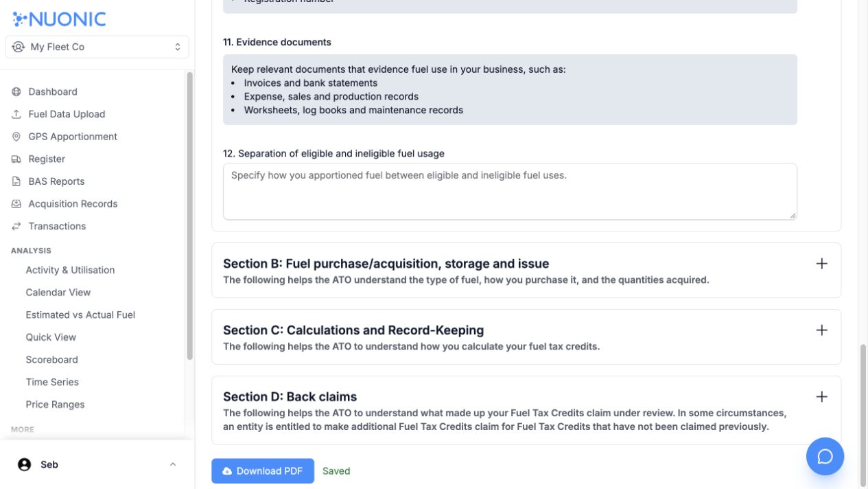Go to Fuel Data Upload

click(x=67, y=114)
